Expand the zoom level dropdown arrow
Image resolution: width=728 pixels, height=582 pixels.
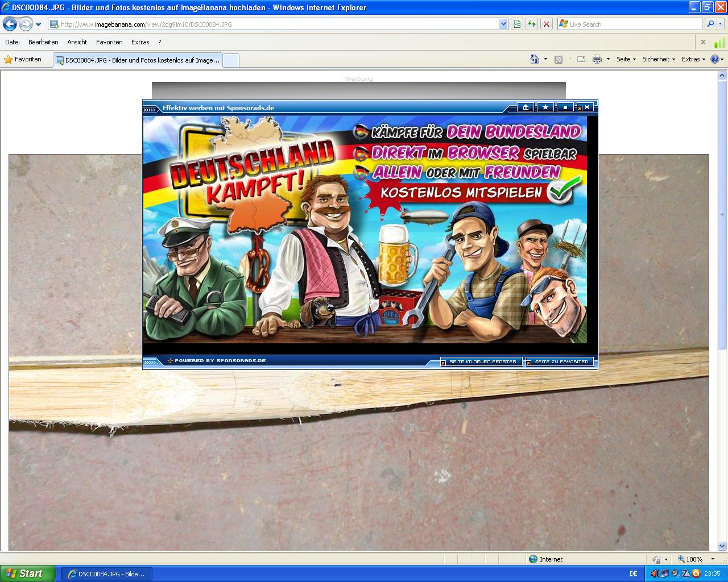713,559
